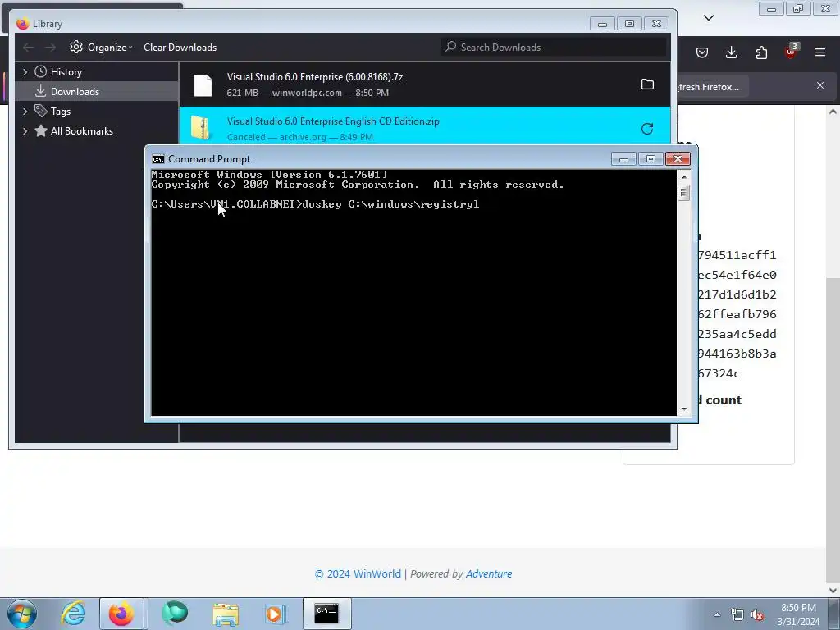Open Command Prompt title bar system icon
Viewport: 840px width, 630px height.
pos(158,159)
